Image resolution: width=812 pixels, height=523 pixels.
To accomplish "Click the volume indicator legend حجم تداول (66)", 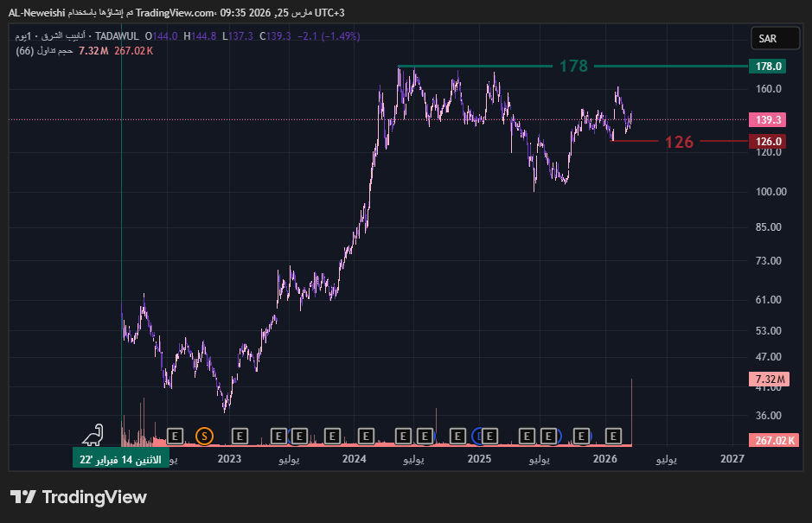I will pos(45,51).
